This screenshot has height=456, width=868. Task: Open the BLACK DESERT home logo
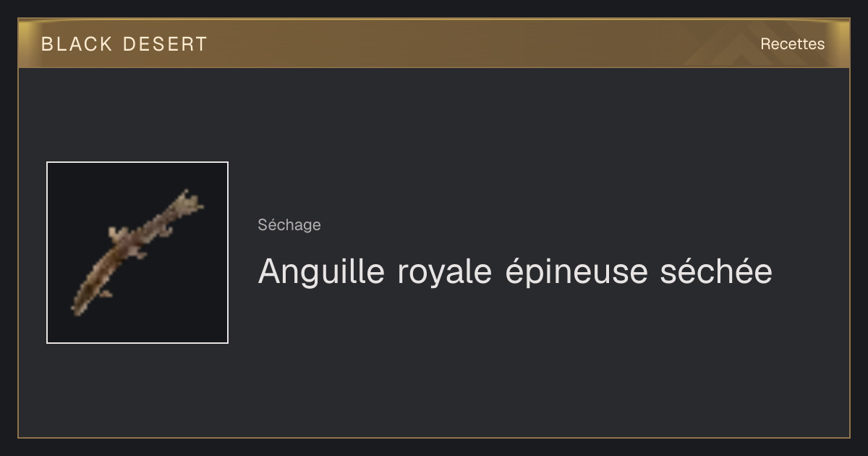[x=124, y=44]
